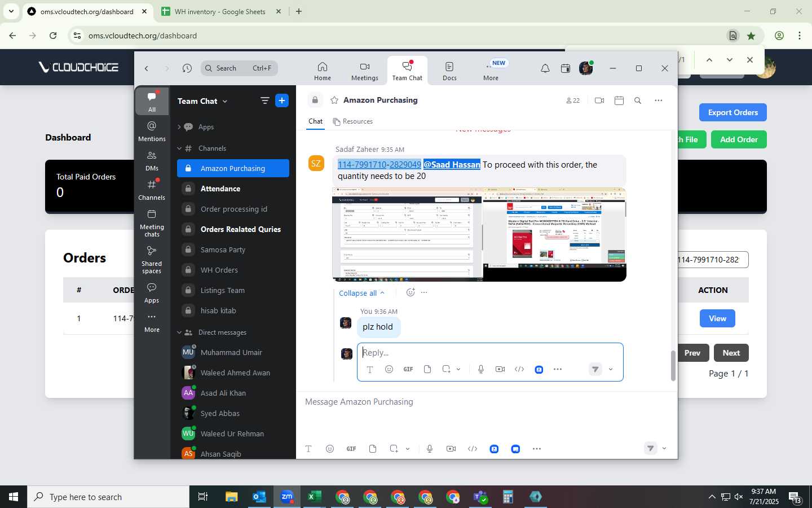Open WH Orders channel
Viewport: 812px width, 508px height.
[x=233, y=270]
